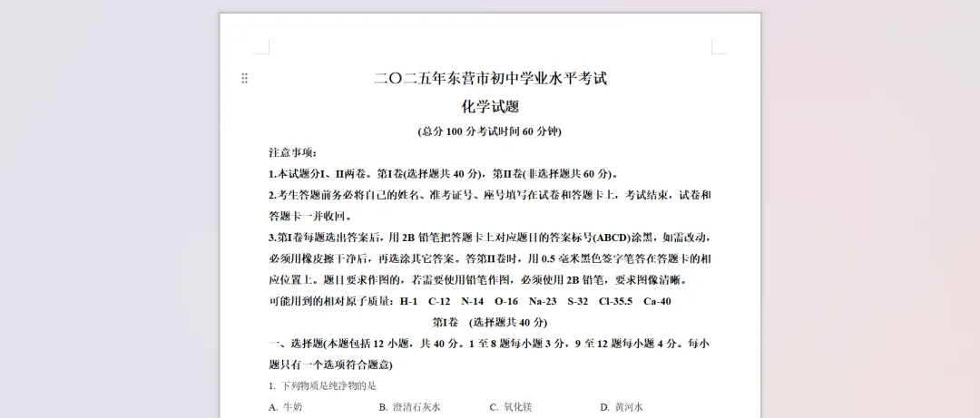Click the value O-16
Image resolution: width=980 pixels, height=418 pixels.
(x=506, y=301)
